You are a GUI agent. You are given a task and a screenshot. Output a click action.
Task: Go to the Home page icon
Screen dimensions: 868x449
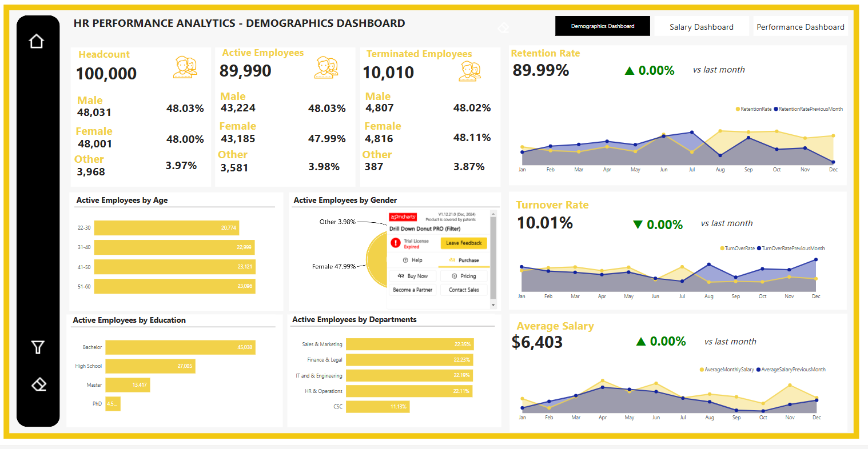[37, 41]
